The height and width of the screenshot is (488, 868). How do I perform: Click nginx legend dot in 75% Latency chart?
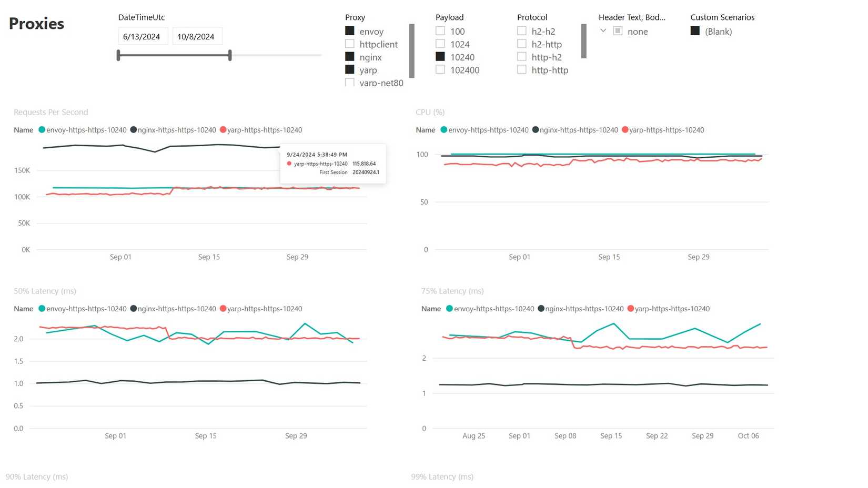541,309
